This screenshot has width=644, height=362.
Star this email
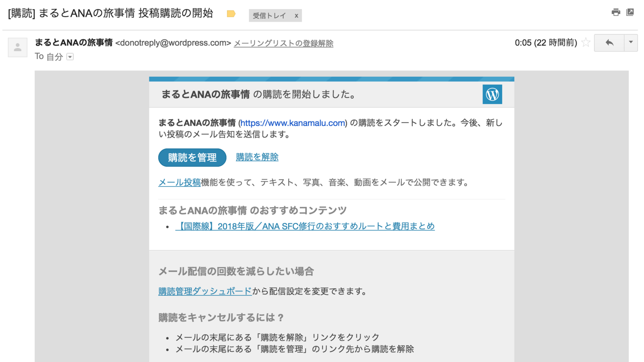pos(586,43)
